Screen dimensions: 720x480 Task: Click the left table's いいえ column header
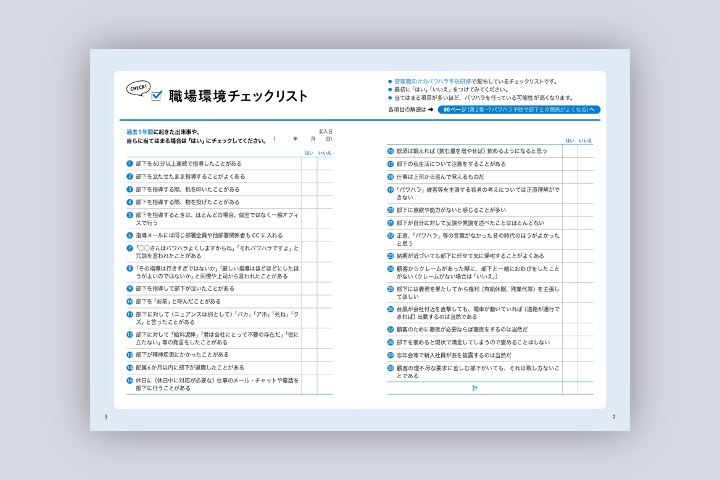pos(325,153)
